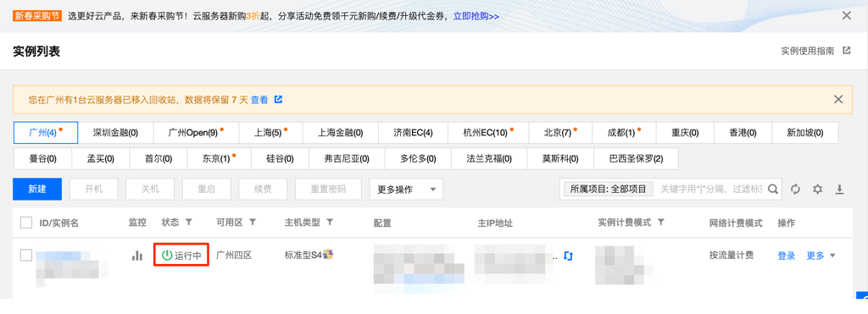Focus the keyword search input field
868x314 pixels.
710,189
